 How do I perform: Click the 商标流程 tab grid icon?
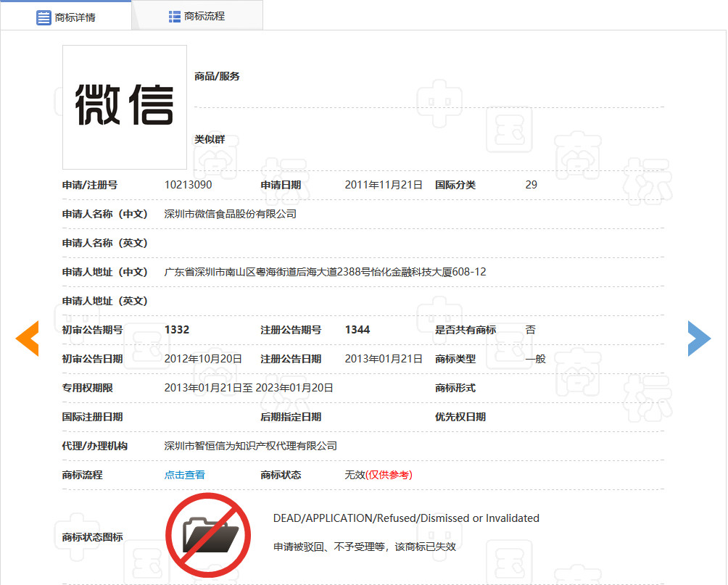coord(175,17)
